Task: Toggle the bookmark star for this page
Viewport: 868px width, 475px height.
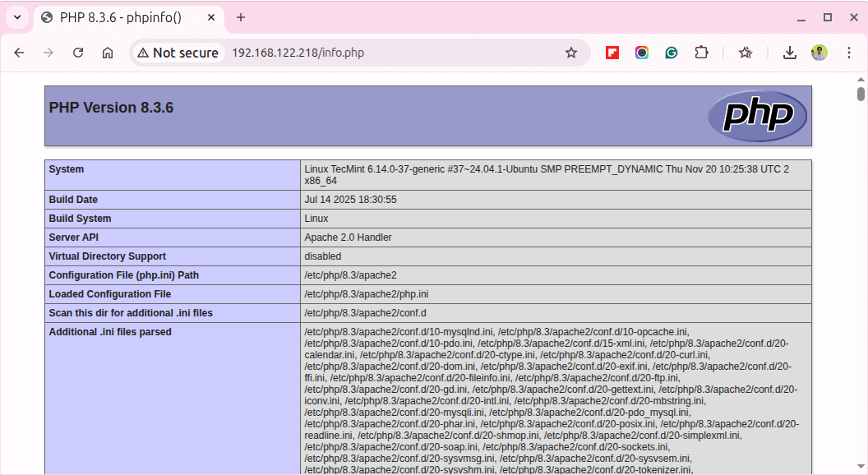Action: point(571,52)
